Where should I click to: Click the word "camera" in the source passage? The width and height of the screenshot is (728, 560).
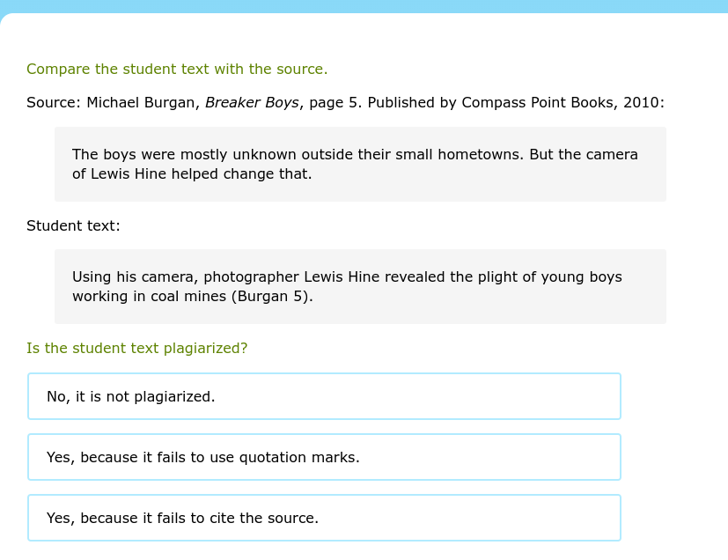[x=612, y=154]
